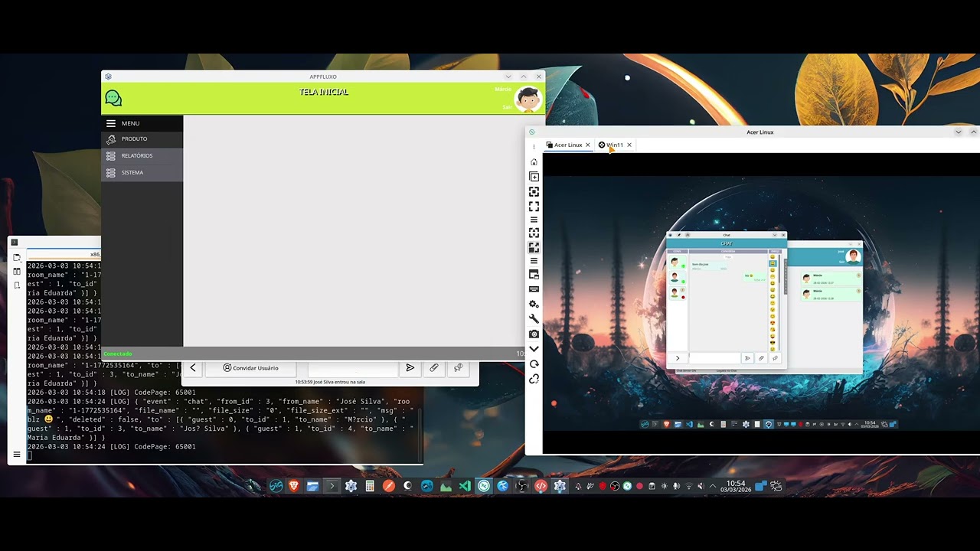This screenshot has width=980, height=551.
Task: Focus the chat message input beside the send arrow
Action: [352, 369]
